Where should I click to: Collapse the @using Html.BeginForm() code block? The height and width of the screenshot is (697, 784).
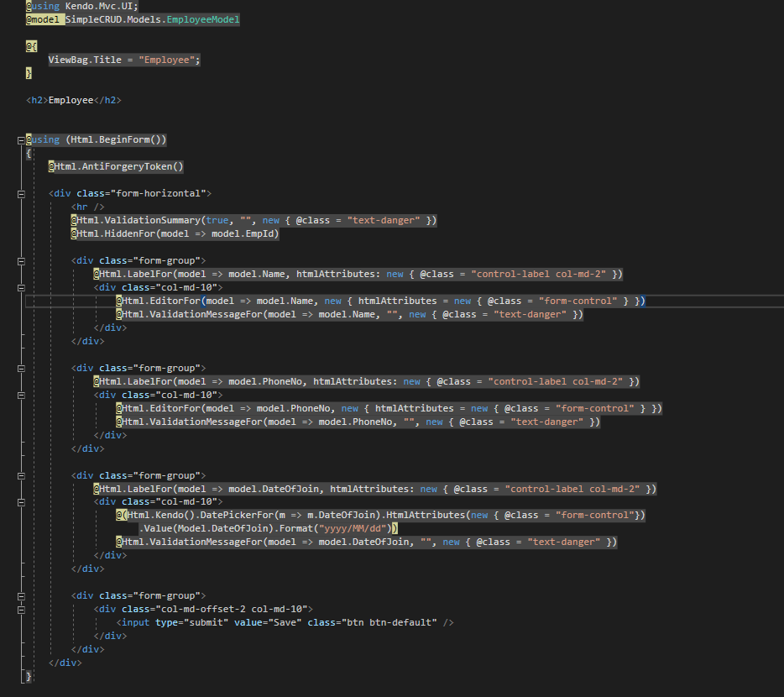coord(20,140)
